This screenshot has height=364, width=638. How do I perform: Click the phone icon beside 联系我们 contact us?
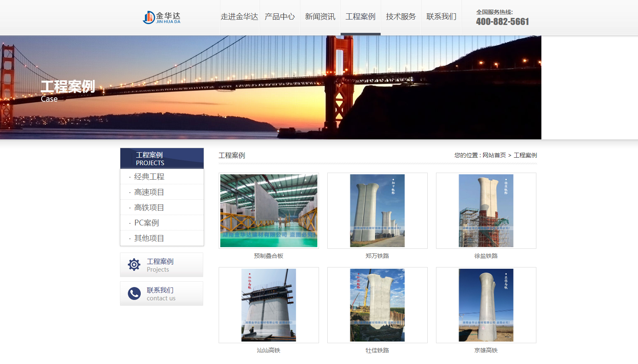tap(134, 294)
